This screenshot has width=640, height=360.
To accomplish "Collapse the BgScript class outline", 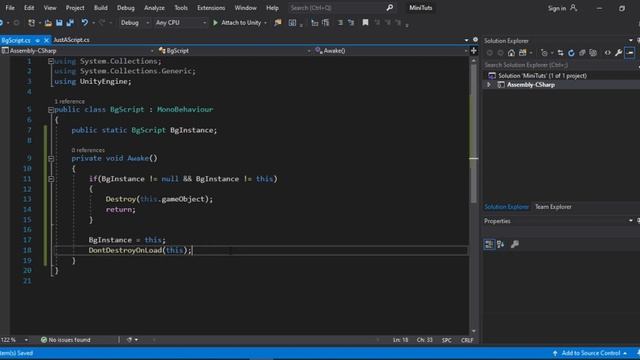I will click(51, 110).
